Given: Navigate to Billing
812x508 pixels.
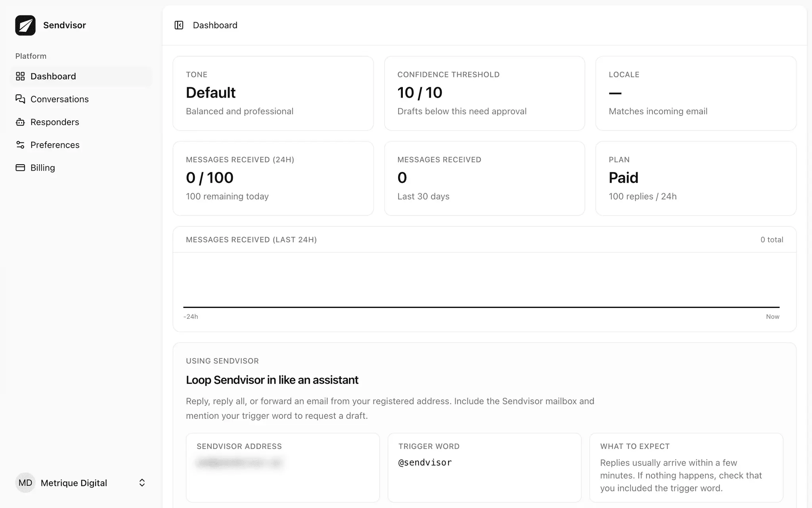Looking at the screenshot, I should click(81, 168).
